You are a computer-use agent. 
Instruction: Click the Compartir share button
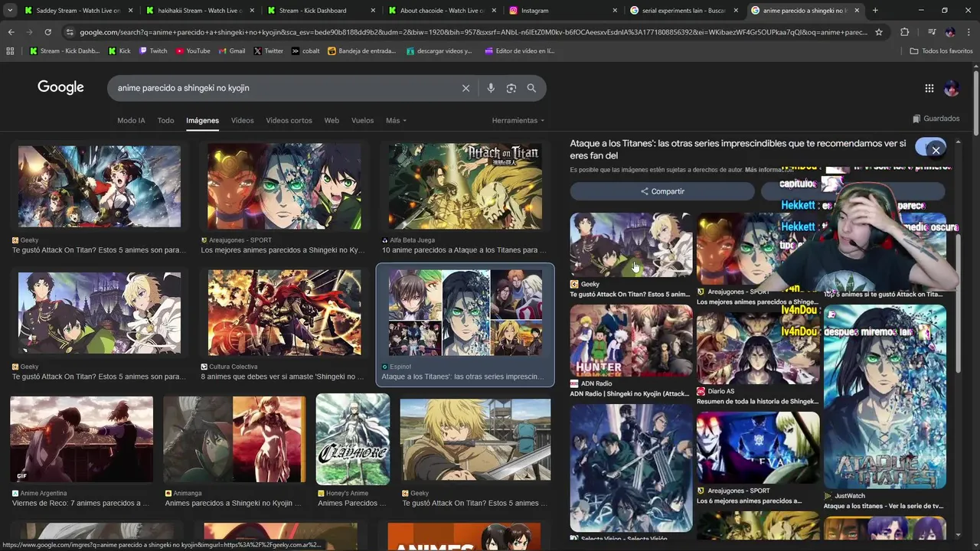tap(662, 191)
